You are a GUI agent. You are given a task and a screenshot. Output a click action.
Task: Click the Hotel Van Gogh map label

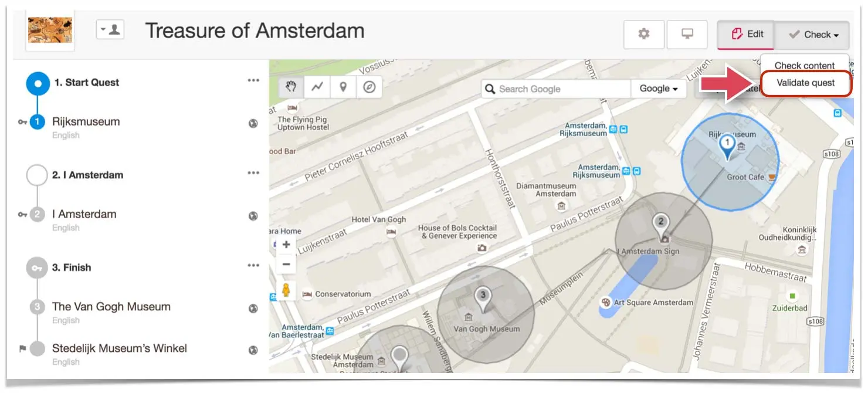click(x=379, y=219)
